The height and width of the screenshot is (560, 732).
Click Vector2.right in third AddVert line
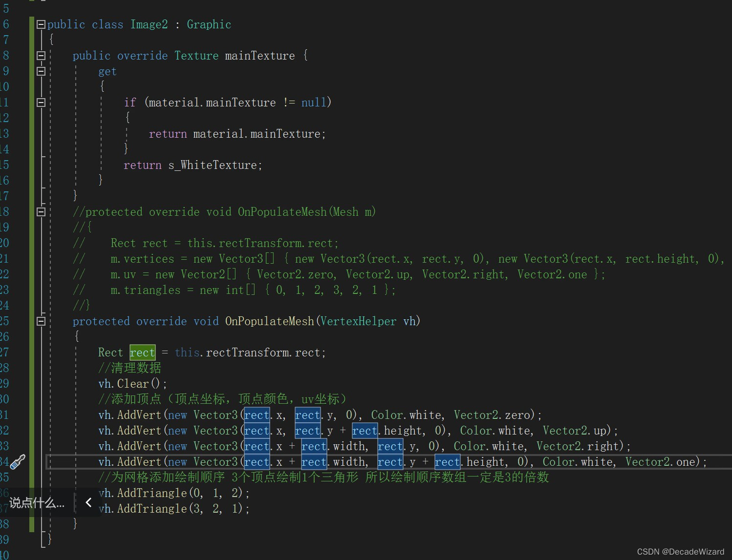tap(578, 446)
